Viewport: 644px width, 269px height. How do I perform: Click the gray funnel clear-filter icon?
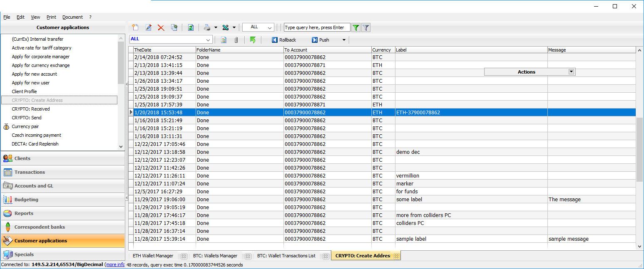coord(366,27)
